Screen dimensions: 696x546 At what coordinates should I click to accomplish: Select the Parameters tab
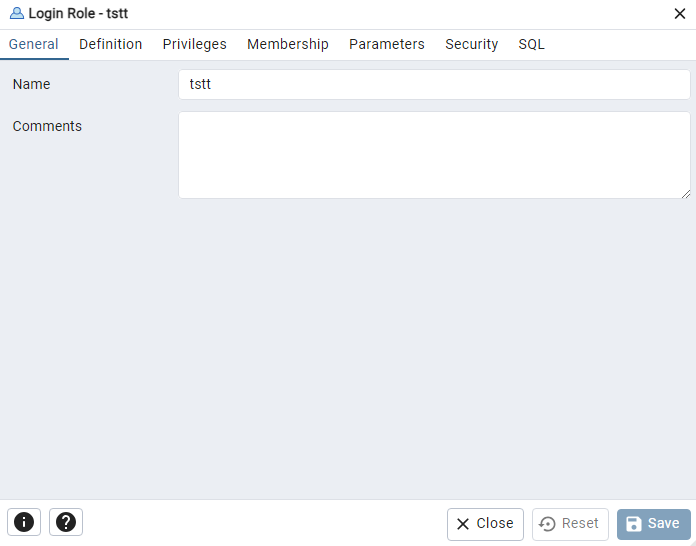[x=387, y=44]
